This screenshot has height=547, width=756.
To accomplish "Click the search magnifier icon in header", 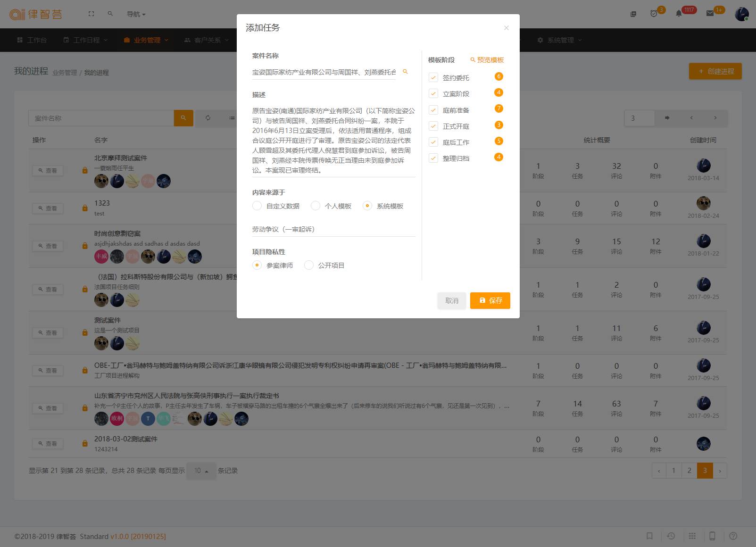I will click(x=110, y=14).
